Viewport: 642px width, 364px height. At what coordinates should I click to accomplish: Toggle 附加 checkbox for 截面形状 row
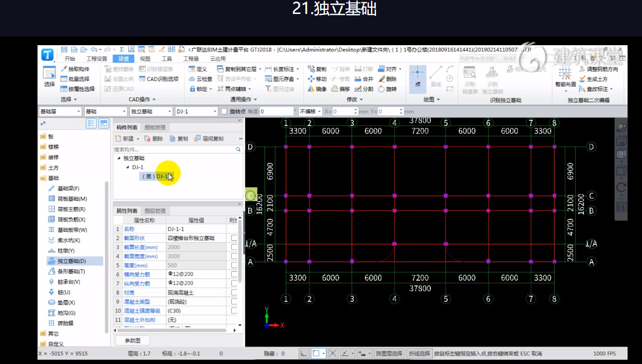[x=234, y=238]
